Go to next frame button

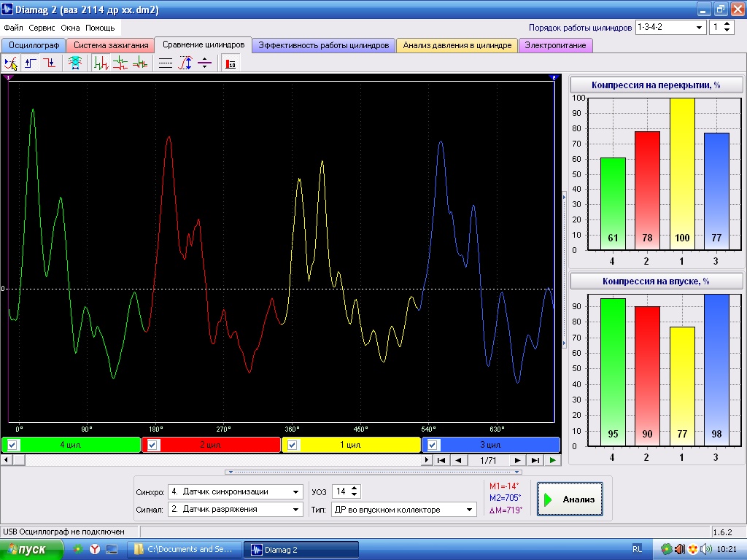[517, 460]
